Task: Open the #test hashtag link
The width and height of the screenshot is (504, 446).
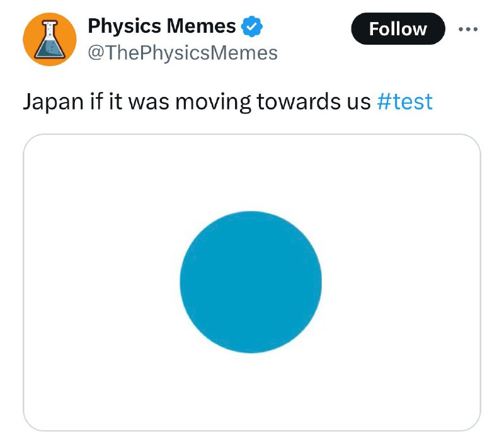Action: (404, 101)
